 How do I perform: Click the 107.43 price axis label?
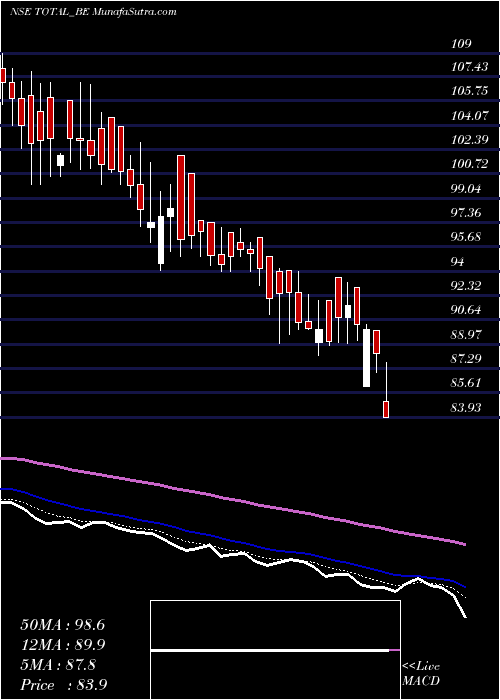(x=470, y=67)
